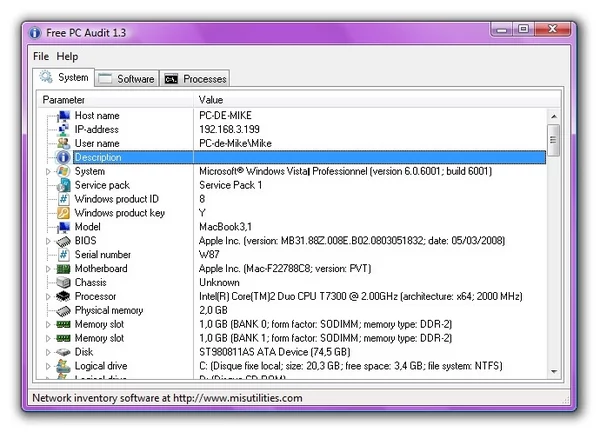600x432 pixels.
Task: Click the Intel Core 2 Duo T7300 value
Action: coord(360,297)
